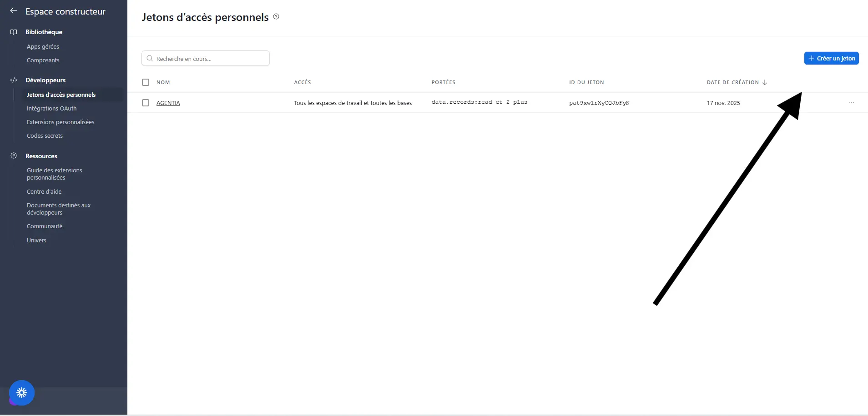Click Tous les espaces de travail access text
The height and width of the screenshot is (416, 868).
(353, 103)
